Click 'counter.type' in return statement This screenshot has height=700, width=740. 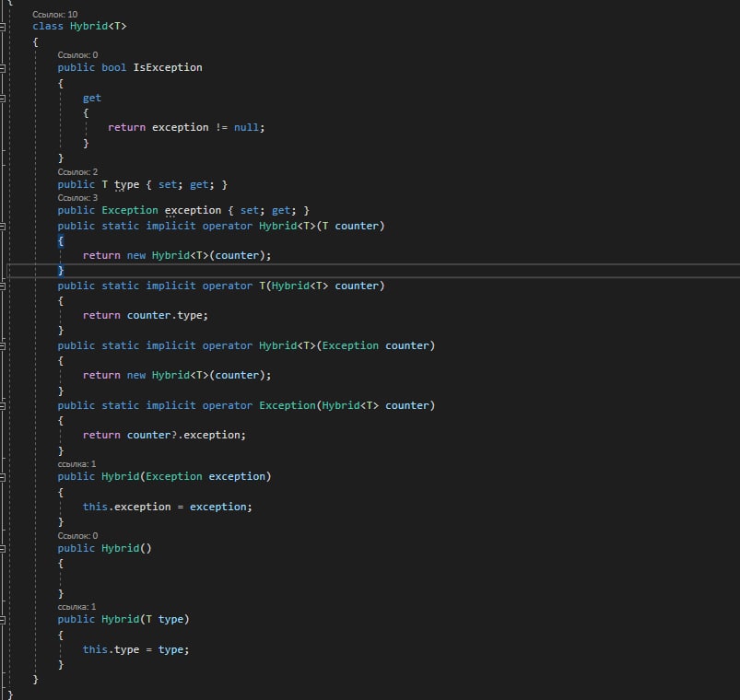(x=164, y=316)
